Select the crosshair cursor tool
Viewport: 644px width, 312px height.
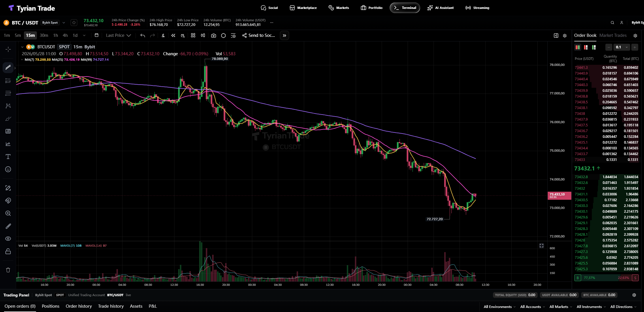point(8,49)
